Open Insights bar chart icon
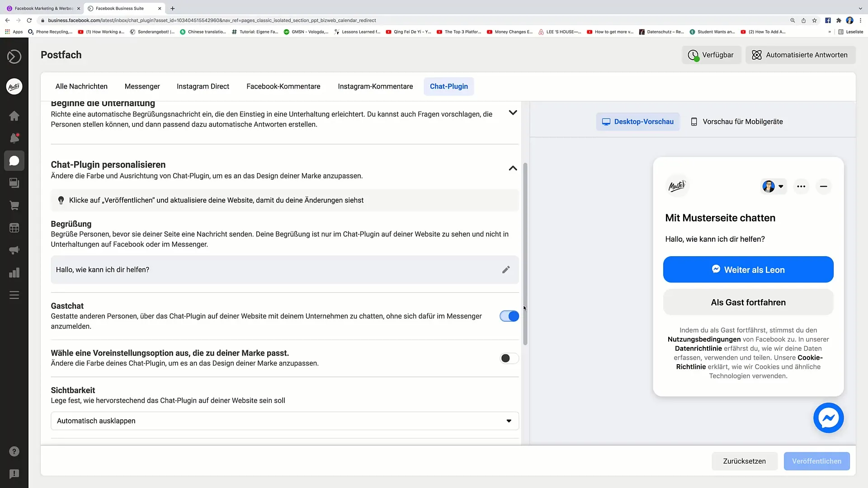Screen dimensions: 868x488 14,272
